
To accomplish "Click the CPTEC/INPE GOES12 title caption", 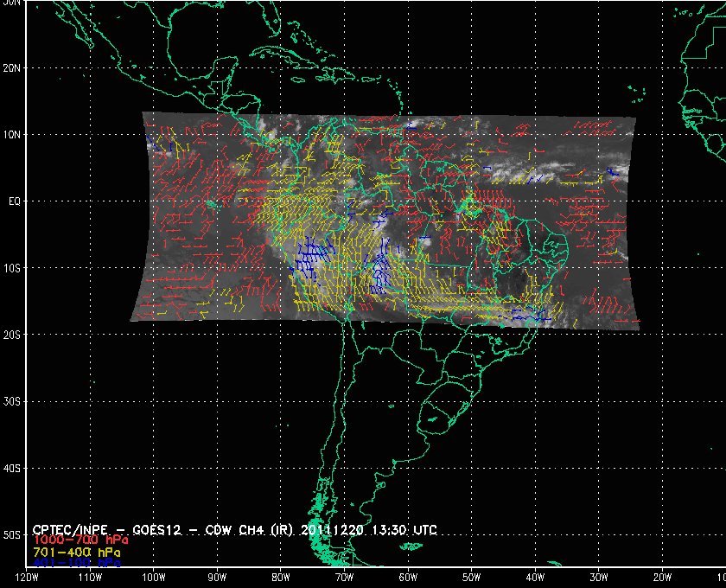I will point(235,530).
